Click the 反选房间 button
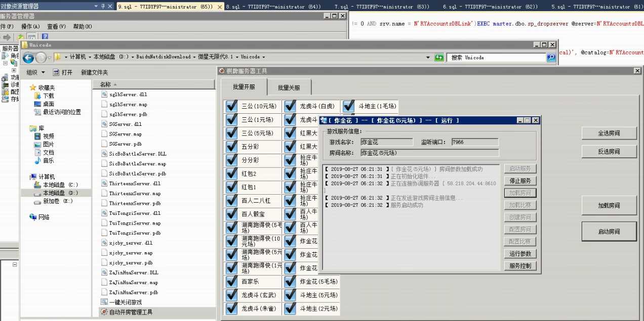Screen dimensions: 644x321 (x=609, y=151)
